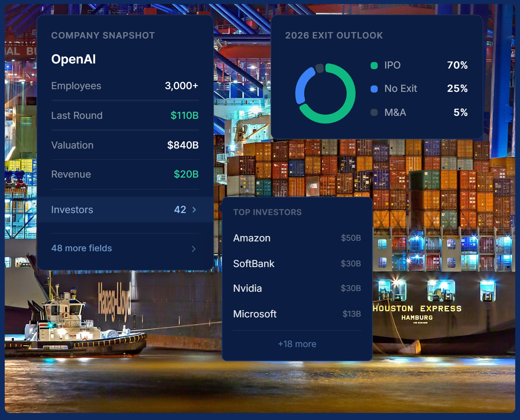Select the Amazon investor row
The image size is (520, 420).
point(297,238)
